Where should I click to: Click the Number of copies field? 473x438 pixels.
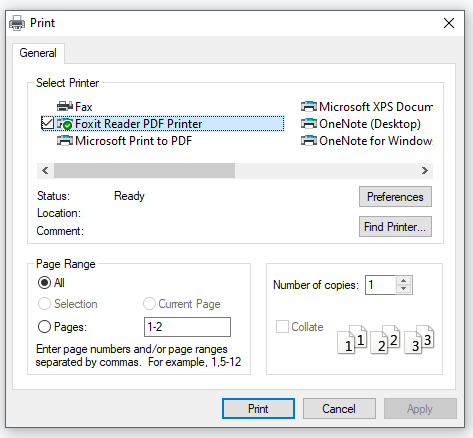381,285
